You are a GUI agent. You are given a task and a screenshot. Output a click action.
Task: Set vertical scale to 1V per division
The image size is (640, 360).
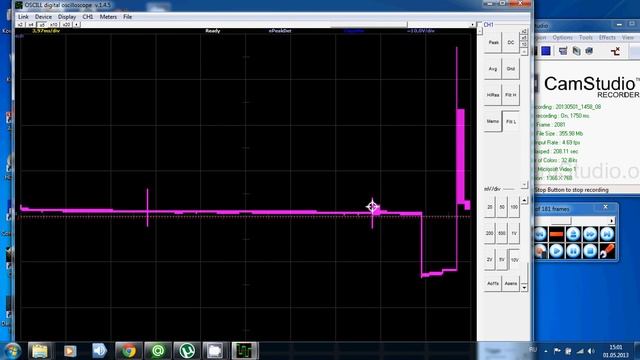click(514, 233)
